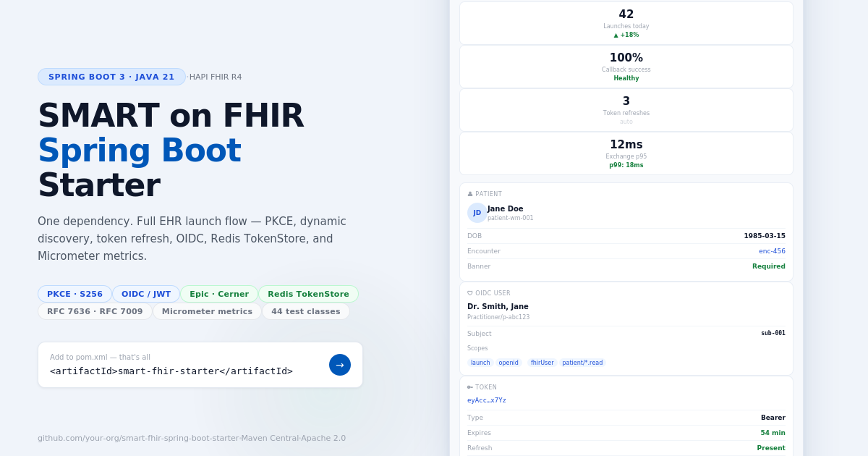Click the JD patient avatar
This screenshot has width=868, height=456.
tap(477, 213)
